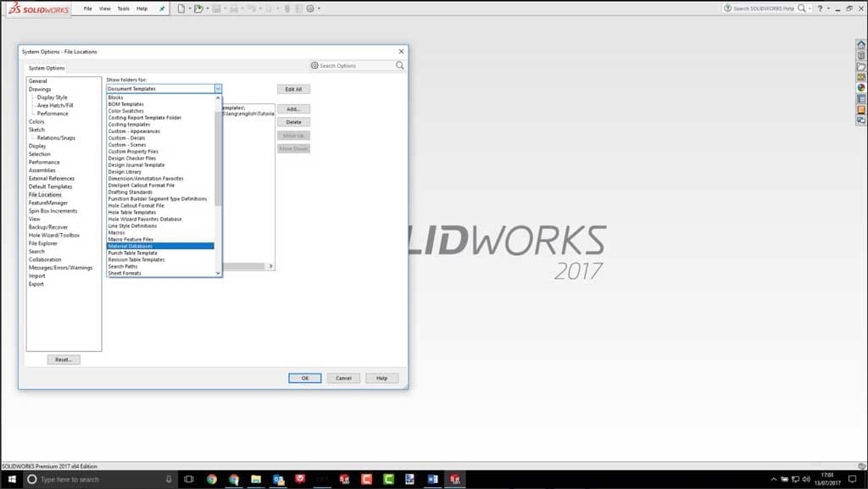Select Default Templates in the options tree
Screen dimensions: 868x489
[50, 186]
